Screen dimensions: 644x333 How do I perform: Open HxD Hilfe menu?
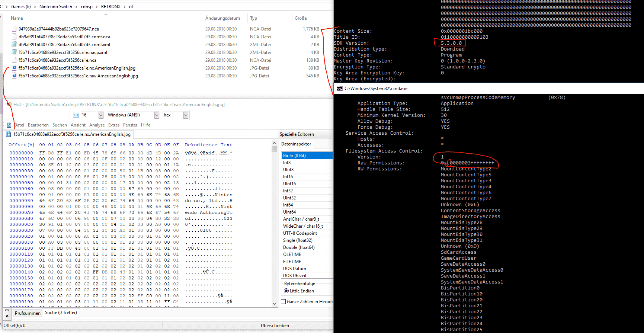click(146, 125)
